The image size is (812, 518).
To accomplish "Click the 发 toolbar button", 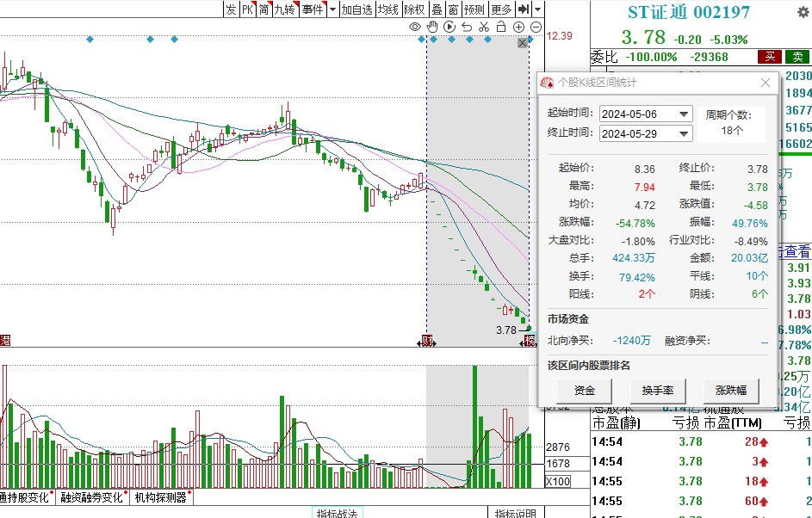I will pos(231,9).
